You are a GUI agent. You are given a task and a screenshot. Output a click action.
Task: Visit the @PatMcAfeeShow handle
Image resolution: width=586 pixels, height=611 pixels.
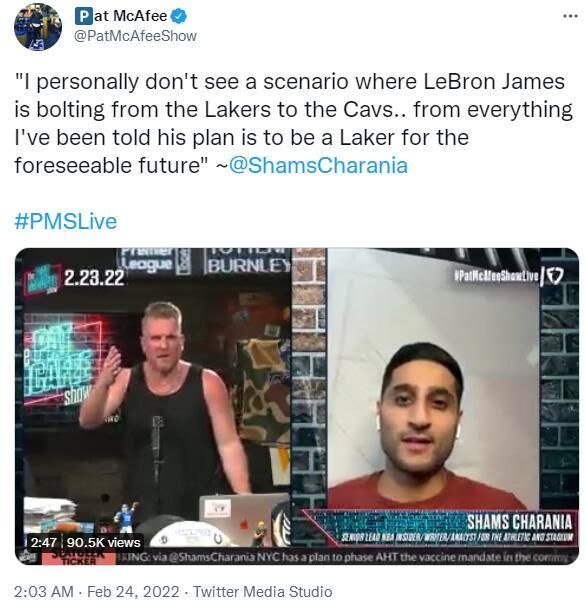pyautogui.click(x=135, y=36)
